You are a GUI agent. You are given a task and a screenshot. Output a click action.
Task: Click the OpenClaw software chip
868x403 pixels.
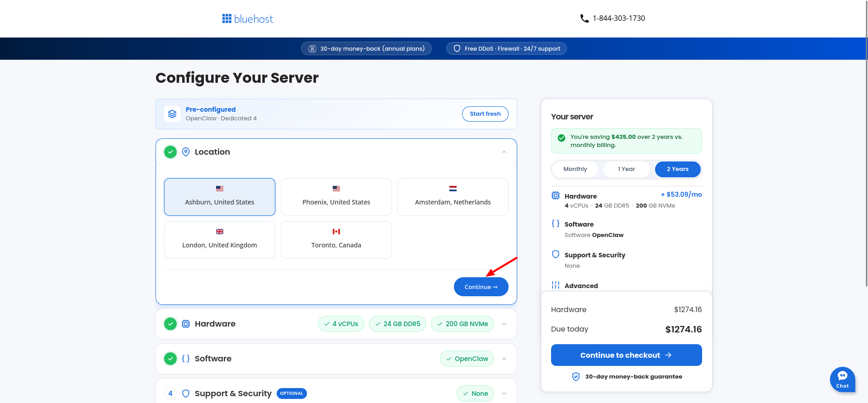pyautogui.click(x=467, y=359)
